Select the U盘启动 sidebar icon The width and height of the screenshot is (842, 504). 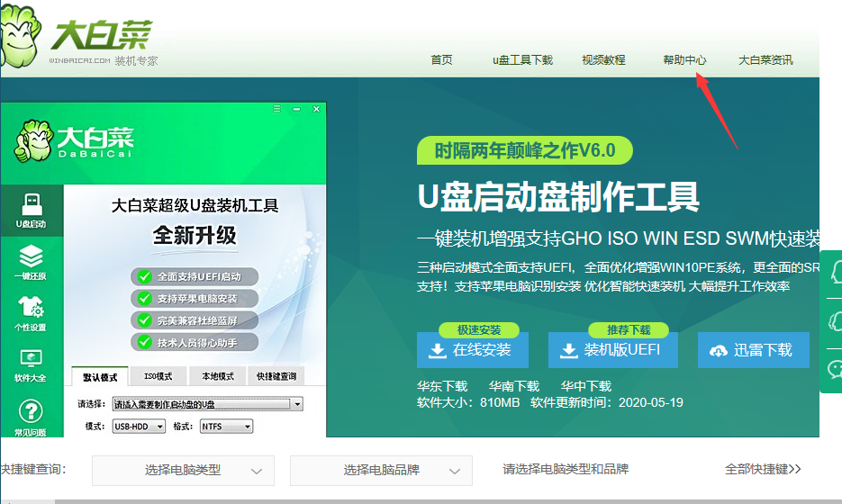(32, 211)
